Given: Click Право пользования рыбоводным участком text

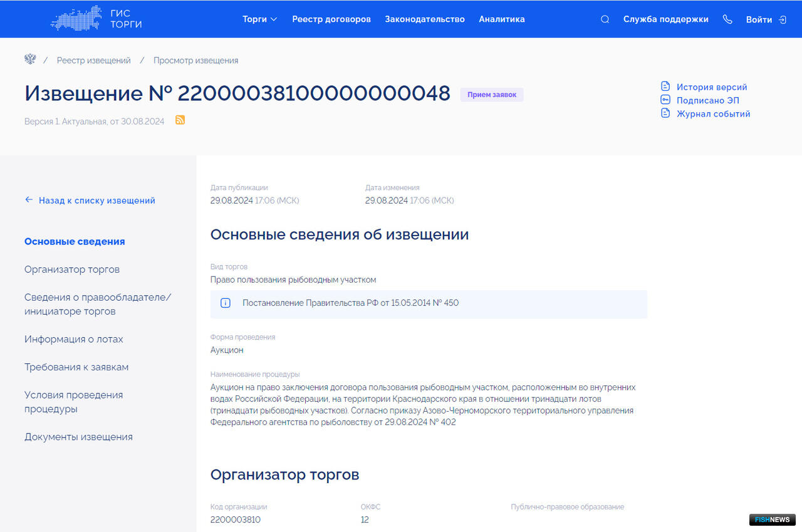Looking at the screenshot, I should (x=293, y=279).
